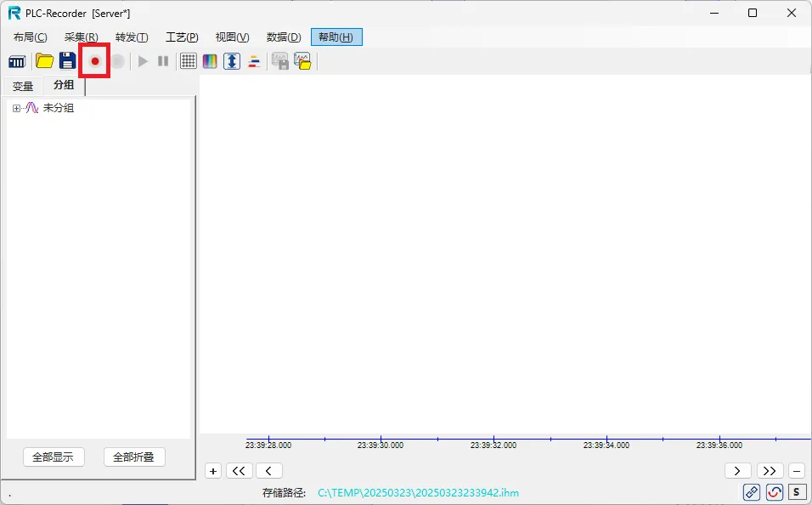Screen dimensions: 812x505
Task: Click the stacked colored lines icon
Action: [254, 61]
